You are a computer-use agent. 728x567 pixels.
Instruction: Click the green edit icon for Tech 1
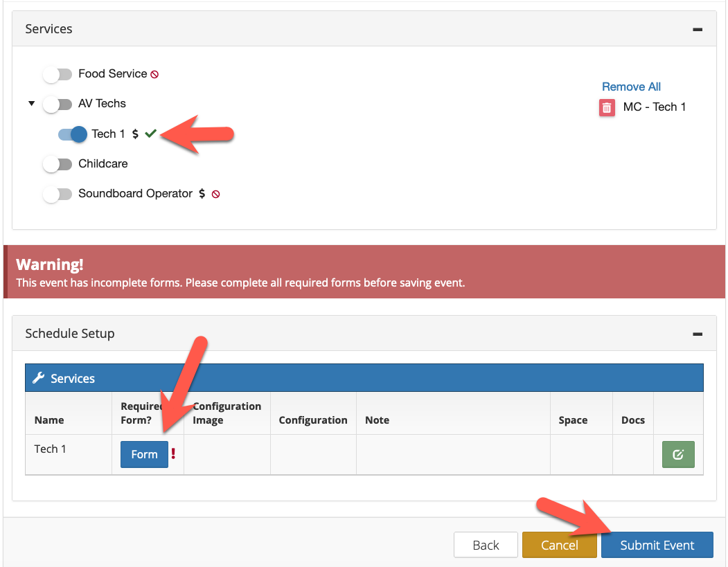678,454
